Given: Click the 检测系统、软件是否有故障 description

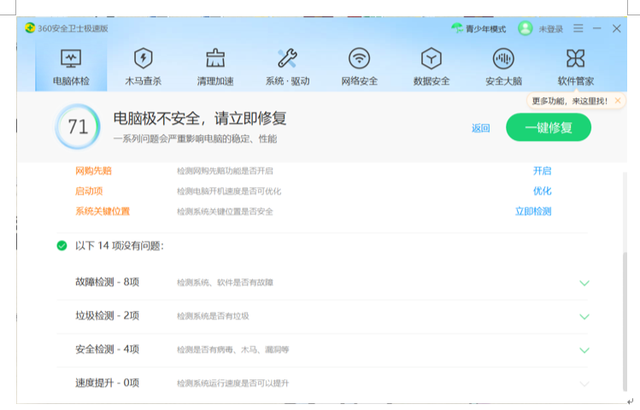Looking at the screenshot, I should pos(225,282).
